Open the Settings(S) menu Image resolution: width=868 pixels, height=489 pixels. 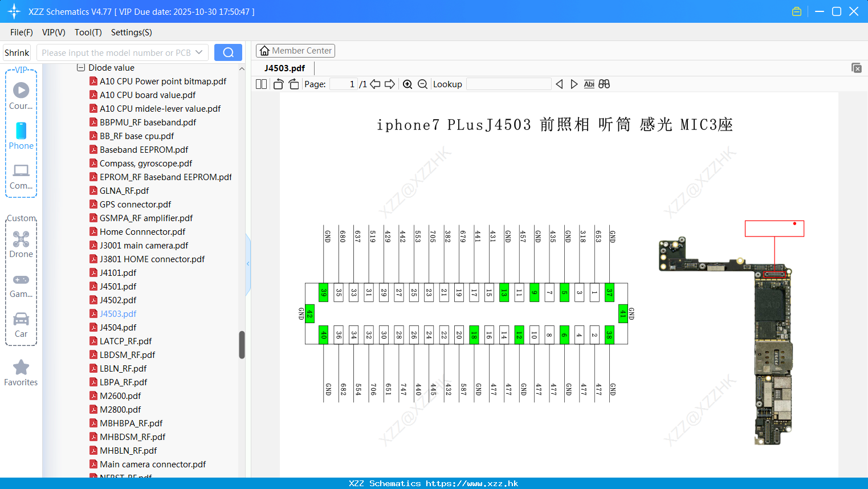point(132,32)
